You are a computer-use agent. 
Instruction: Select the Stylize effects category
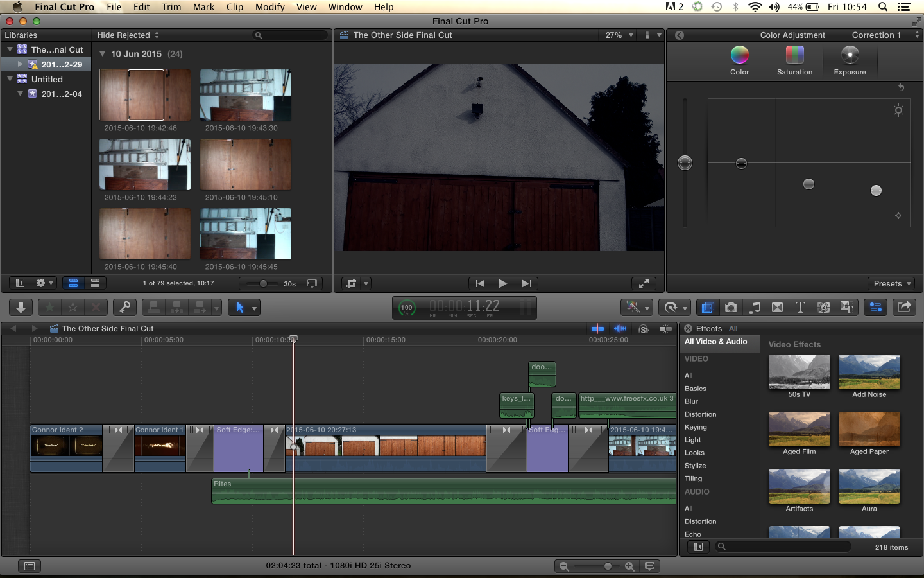pos(695,466)
